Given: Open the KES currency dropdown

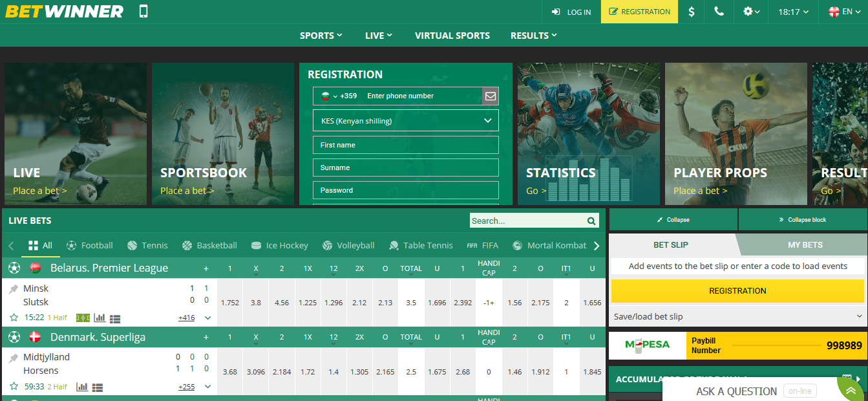Looking at the screenshot, I should click(x=406, y=120).
